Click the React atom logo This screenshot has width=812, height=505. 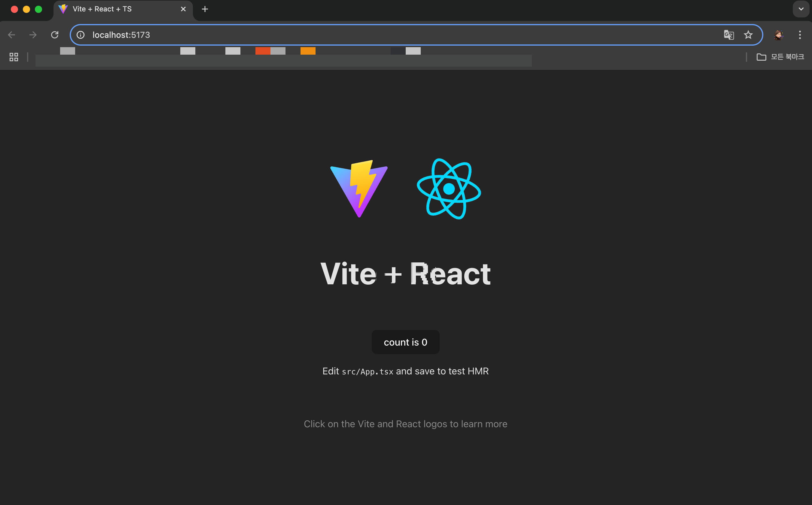click(x=449, y=189)
